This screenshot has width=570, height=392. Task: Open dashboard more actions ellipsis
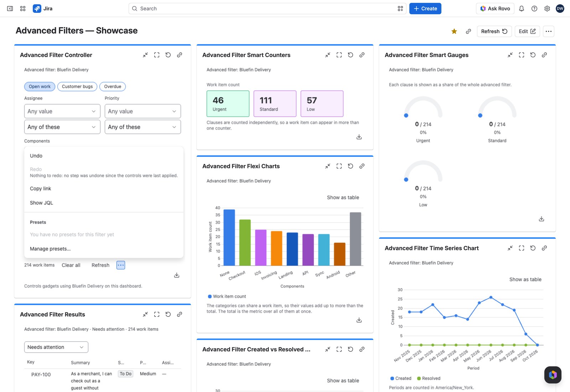549,31
